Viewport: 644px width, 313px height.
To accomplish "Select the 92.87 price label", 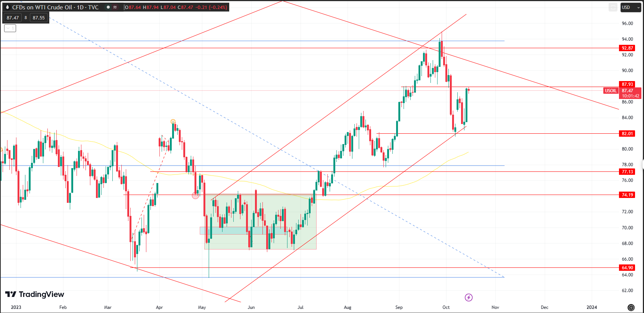I will tap(627, 48).
